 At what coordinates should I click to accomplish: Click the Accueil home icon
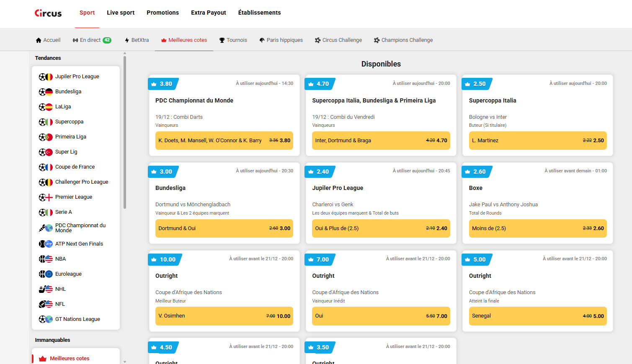point(39,40)
